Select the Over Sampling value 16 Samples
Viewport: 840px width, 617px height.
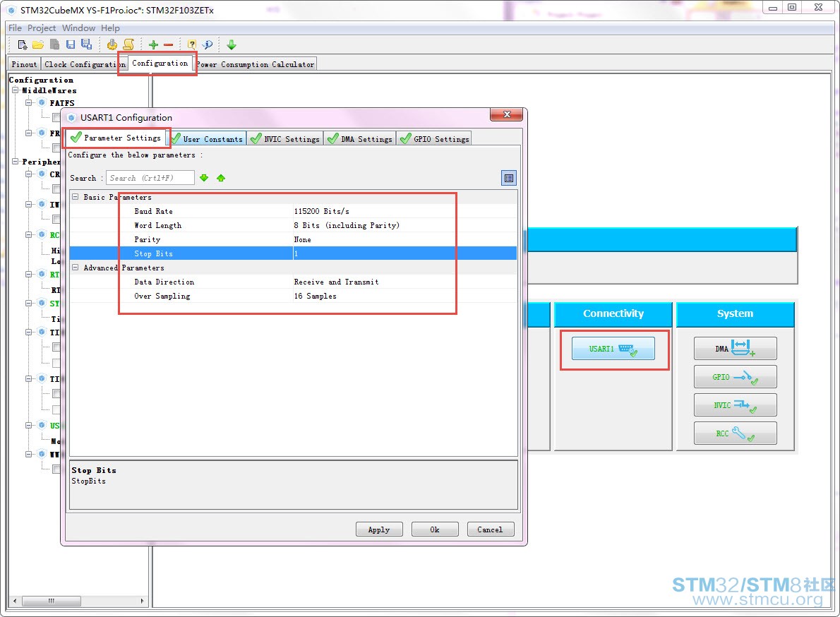click(x=315, y=296)
